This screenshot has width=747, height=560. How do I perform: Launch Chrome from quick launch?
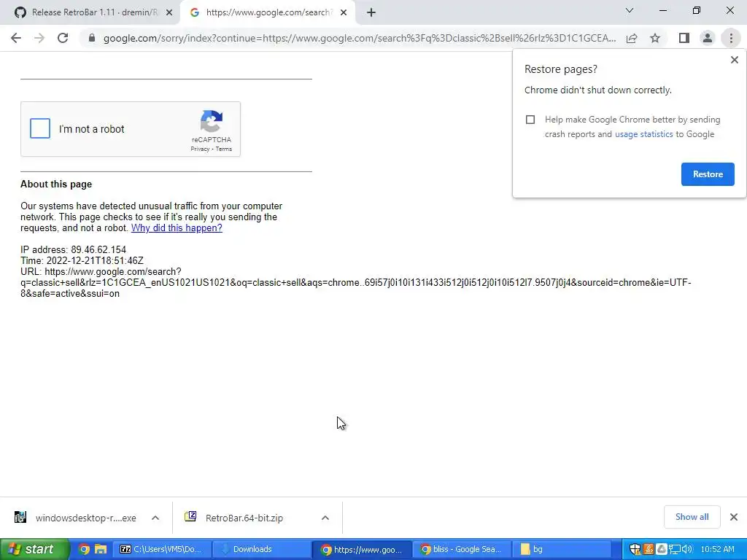[x=84, y=549]
